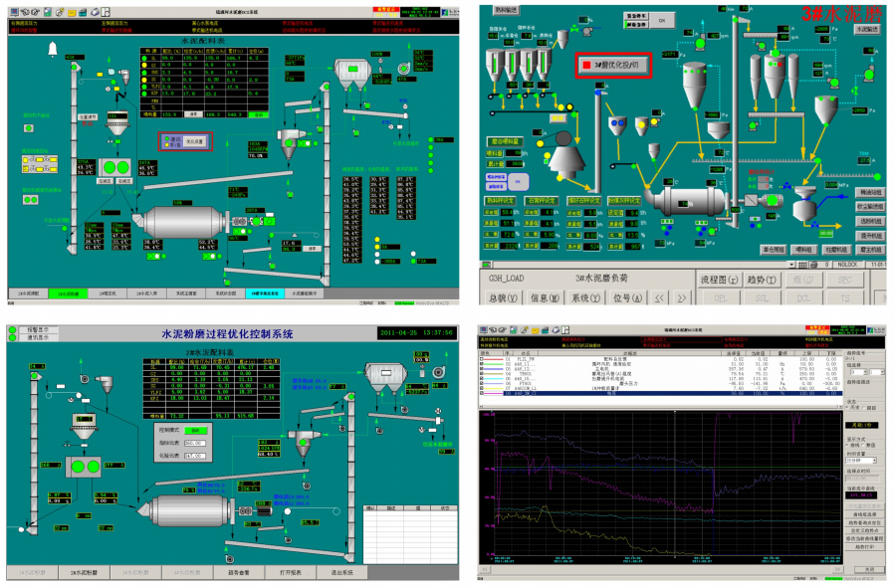This screenshot has width=895, height=588.
Task: Click the 打开报表 button
Action: (290, 572)
